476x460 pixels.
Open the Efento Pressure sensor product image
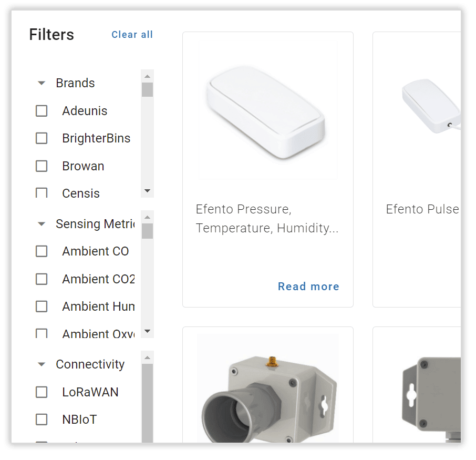pos(268,110)
